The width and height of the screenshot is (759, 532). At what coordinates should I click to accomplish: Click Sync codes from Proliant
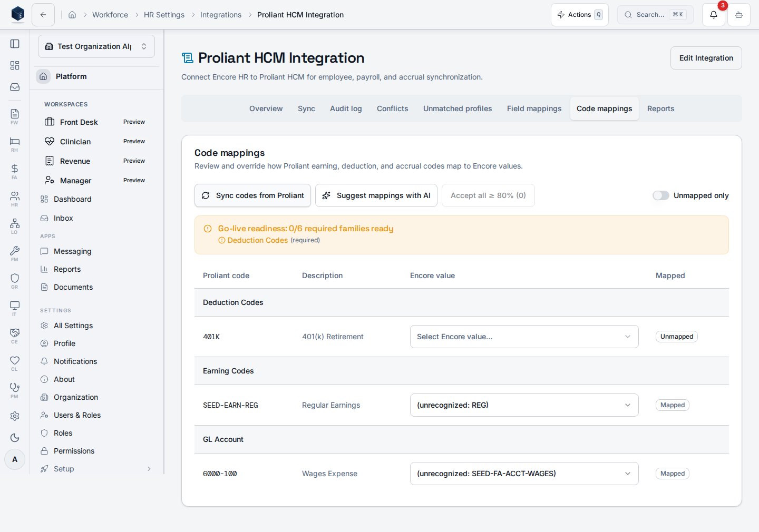252,195
